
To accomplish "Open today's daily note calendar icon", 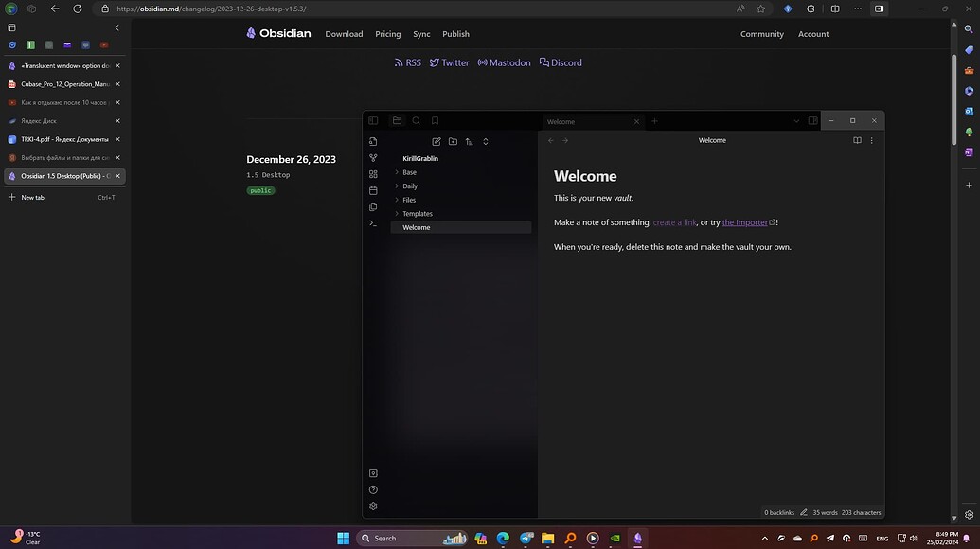I will (x=373, y=190).
